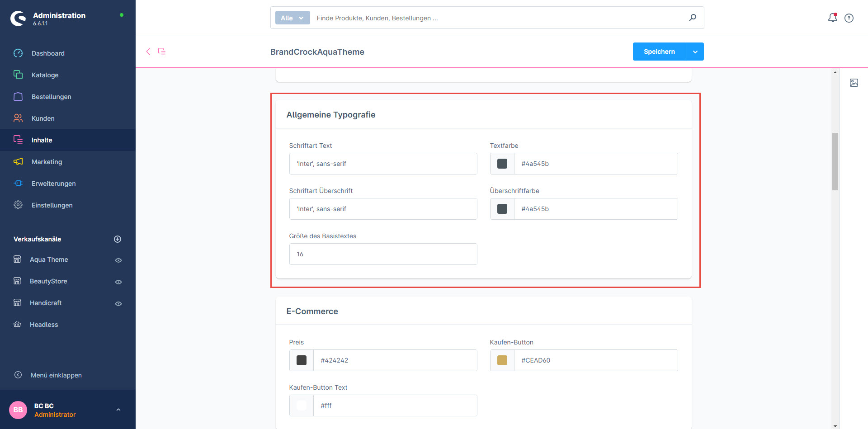
Task: Open the Marketing menu item
Action: pyautogui.click(x=47, y=162)
